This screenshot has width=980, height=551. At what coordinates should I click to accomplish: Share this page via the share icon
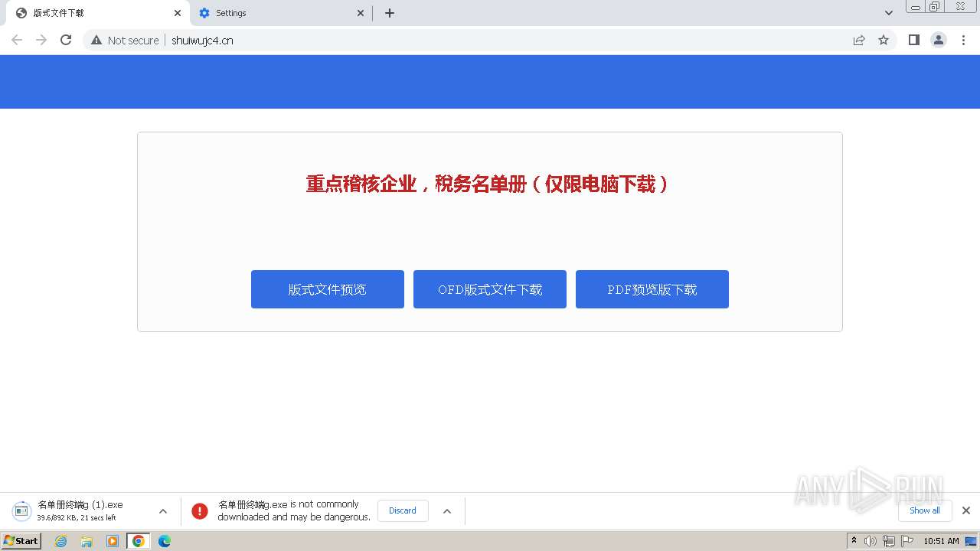(x=859, y=40)
